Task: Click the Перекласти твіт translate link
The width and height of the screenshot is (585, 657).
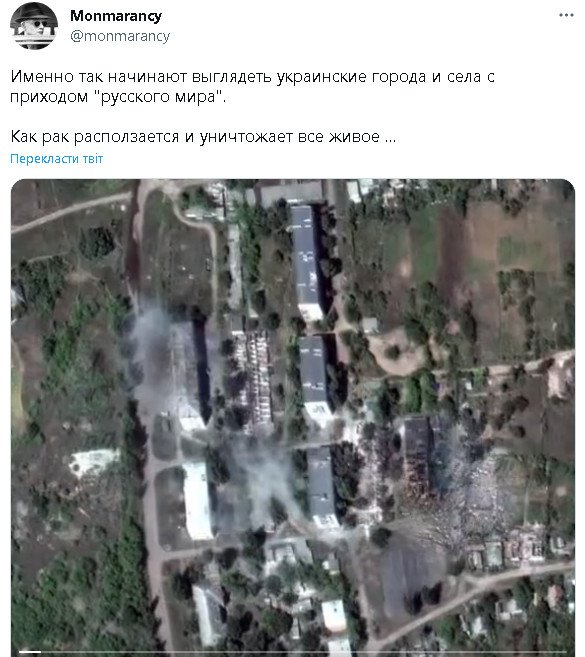Action: (57, 159)
